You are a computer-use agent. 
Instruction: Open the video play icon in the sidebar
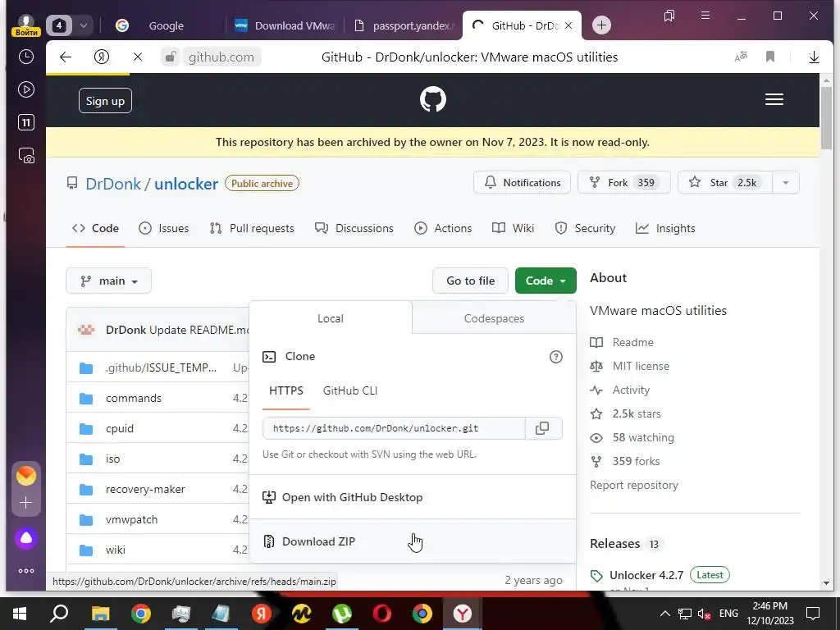[25, 89]
